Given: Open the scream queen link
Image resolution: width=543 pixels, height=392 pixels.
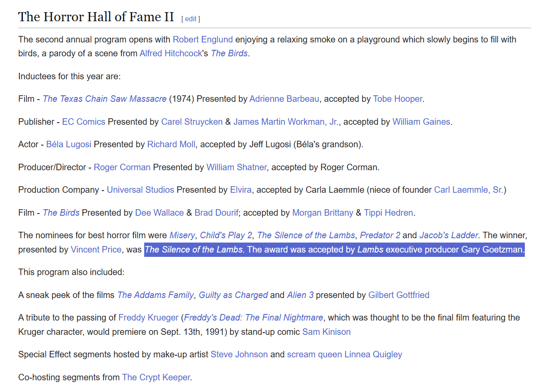Looking at the screenshot, I should [314, 354].
